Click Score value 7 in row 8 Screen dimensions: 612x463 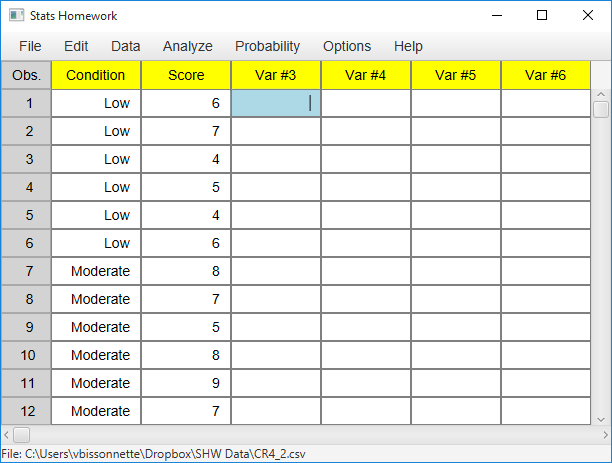coord(186,299)
